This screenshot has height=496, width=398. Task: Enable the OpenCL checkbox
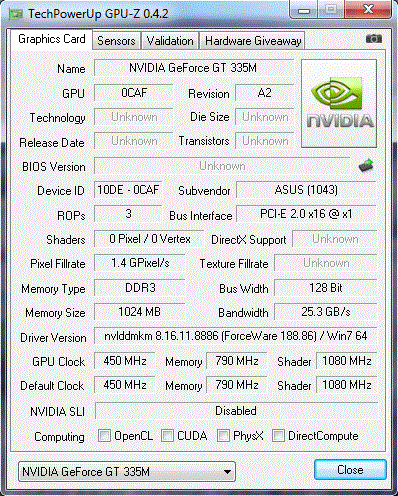tap(104, 436)
